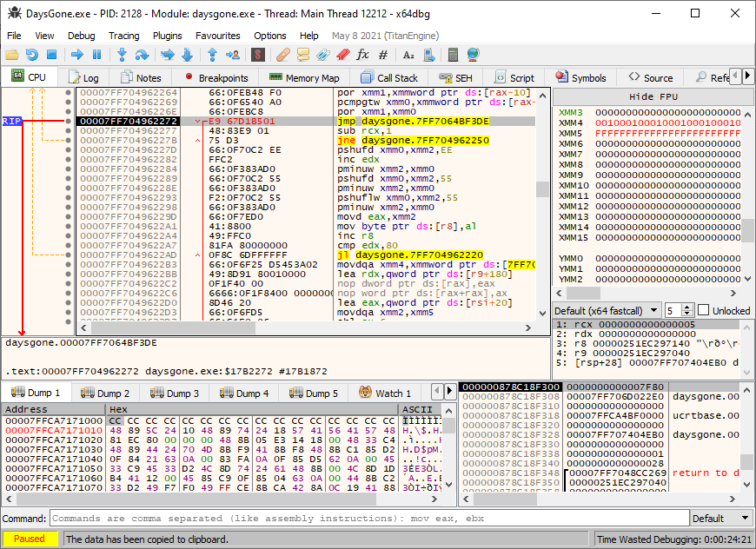The height and width of the screenshot is (549, 756).
Task: Open the Scylla plugin icon
Action: tap(258, 55)
